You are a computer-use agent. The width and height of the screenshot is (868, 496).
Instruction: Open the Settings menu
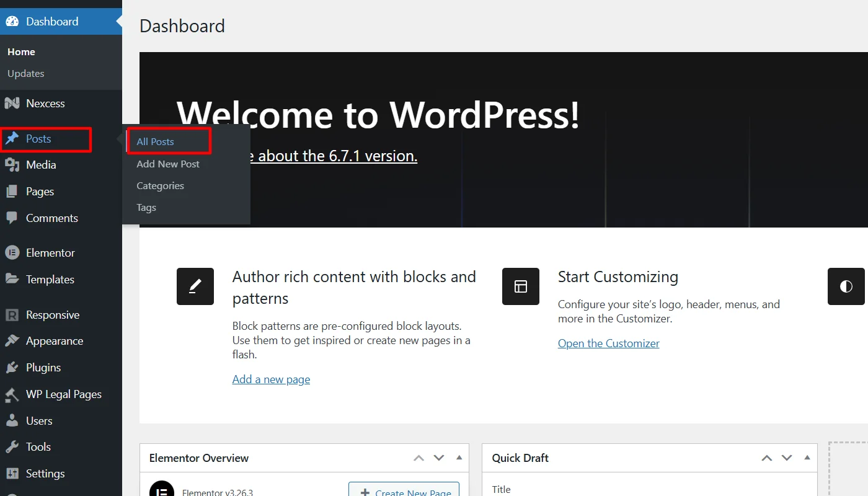click(x=61, y=474)
